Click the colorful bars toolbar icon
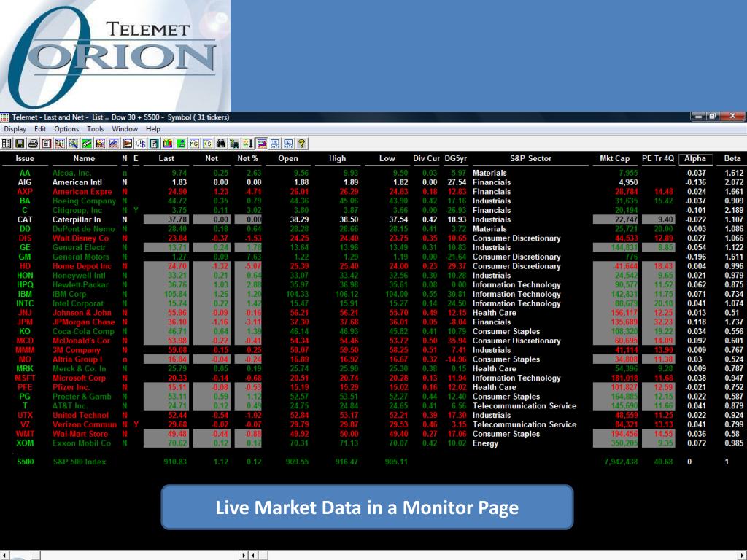This screenshot has width=747, height=560. point(167,144)
